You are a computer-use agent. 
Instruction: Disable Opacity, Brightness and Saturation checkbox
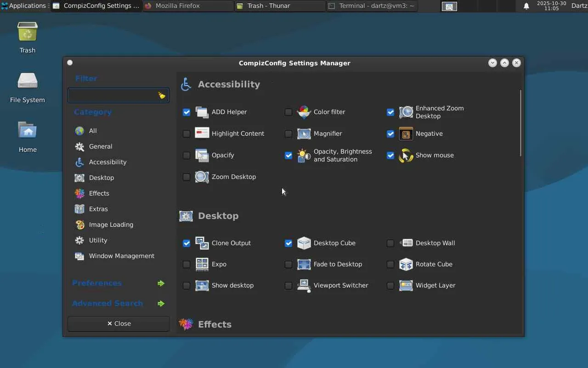(x=288, y=155)
